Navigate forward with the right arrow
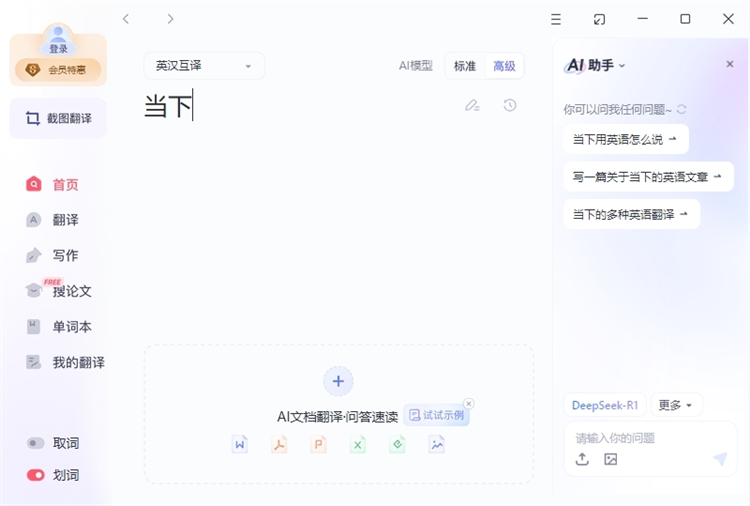Screen dimensions: 750x506 click(x=170, y=19)
